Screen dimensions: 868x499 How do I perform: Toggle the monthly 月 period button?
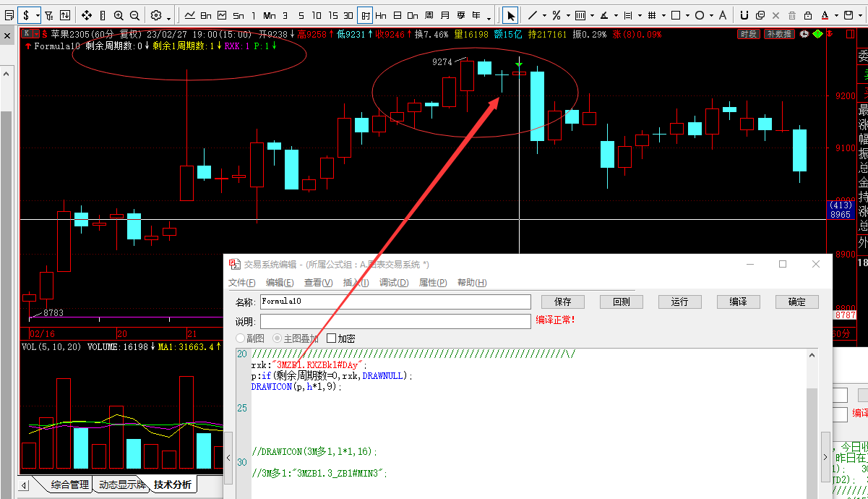(444, 15)
